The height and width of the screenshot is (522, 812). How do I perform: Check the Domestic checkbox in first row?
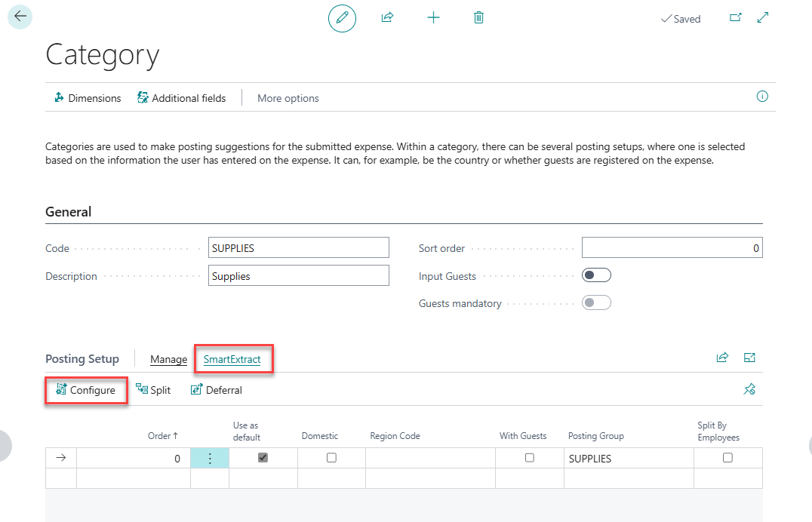coord(331,458)
